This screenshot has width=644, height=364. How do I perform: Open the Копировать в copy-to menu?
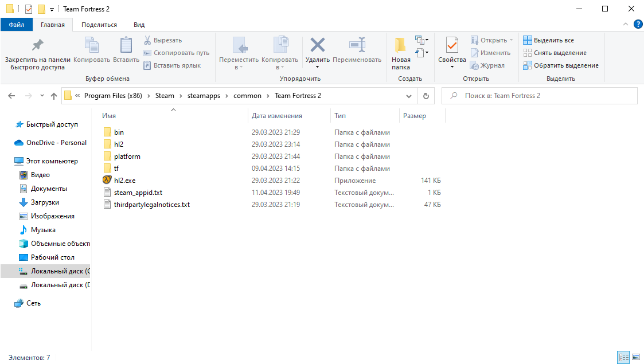tap(280, 53)
